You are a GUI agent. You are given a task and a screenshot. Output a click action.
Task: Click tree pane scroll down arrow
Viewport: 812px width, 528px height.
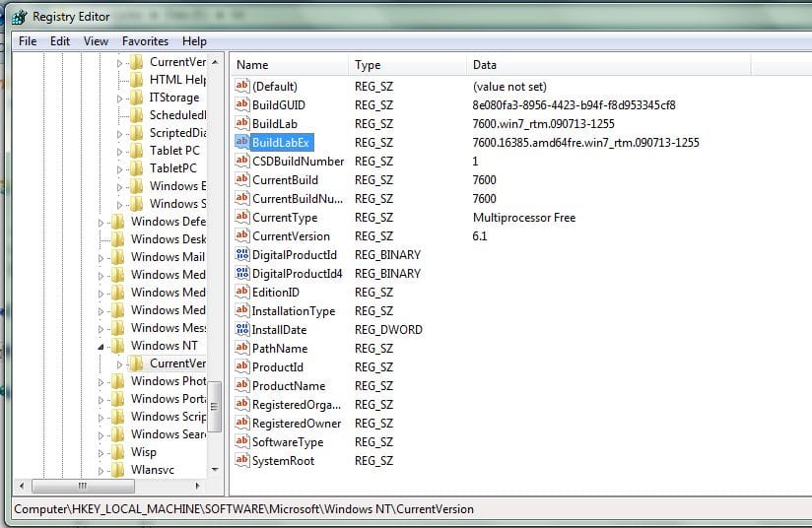(x=215, y=470)
